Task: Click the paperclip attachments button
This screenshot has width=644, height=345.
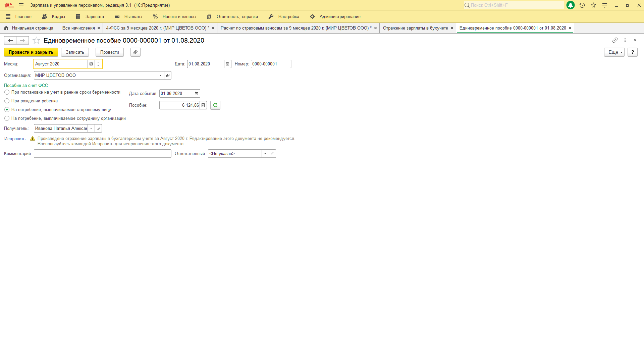Action: [x=136, y=52]
